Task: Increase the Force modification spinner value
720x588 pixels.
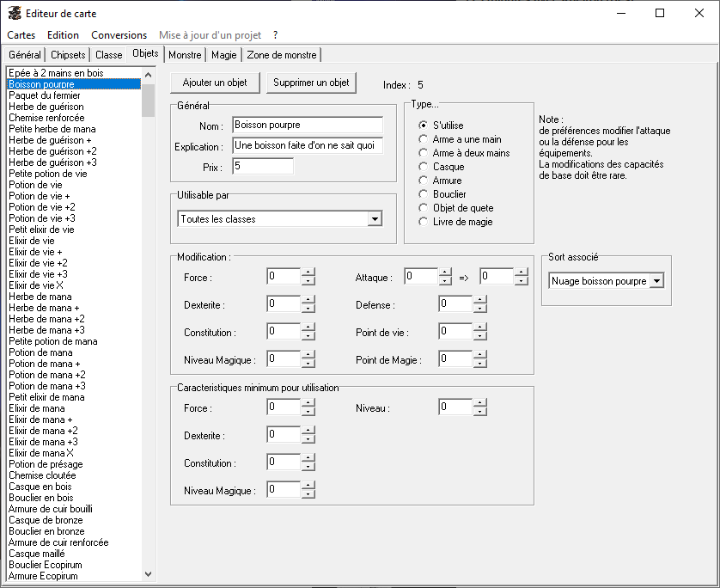Action: click(x=308, y=273)
